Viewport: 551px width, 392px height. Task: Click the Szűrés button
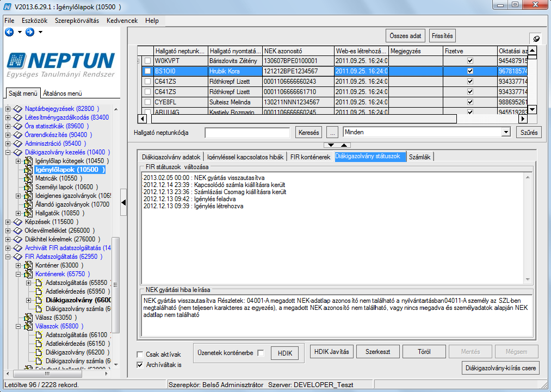(529, 133)
